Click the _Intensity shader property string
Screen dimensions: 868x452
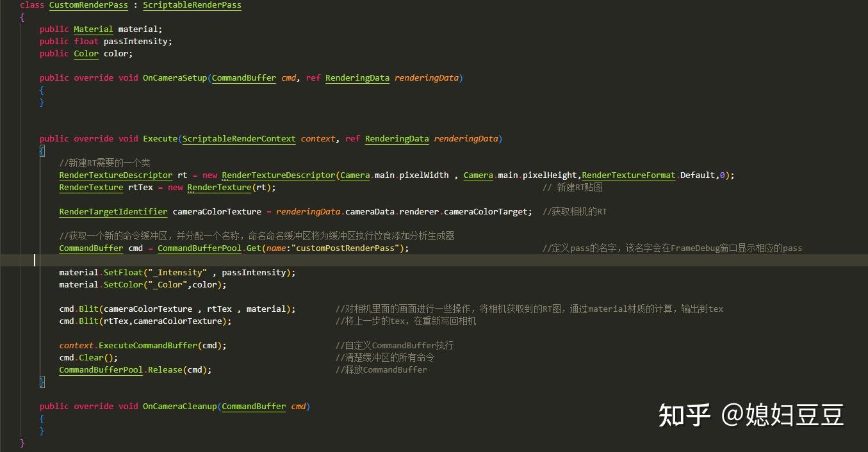[x=178, y=272]
